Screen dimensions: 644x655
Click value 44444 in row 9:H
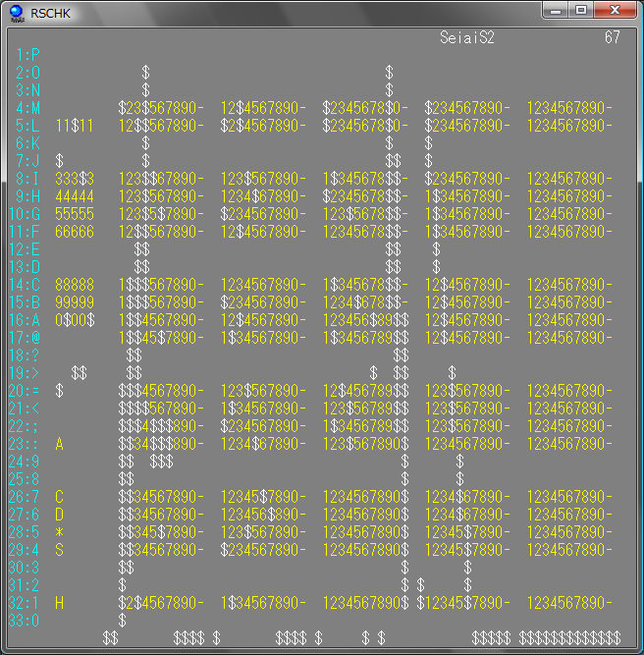pos(75,196)
